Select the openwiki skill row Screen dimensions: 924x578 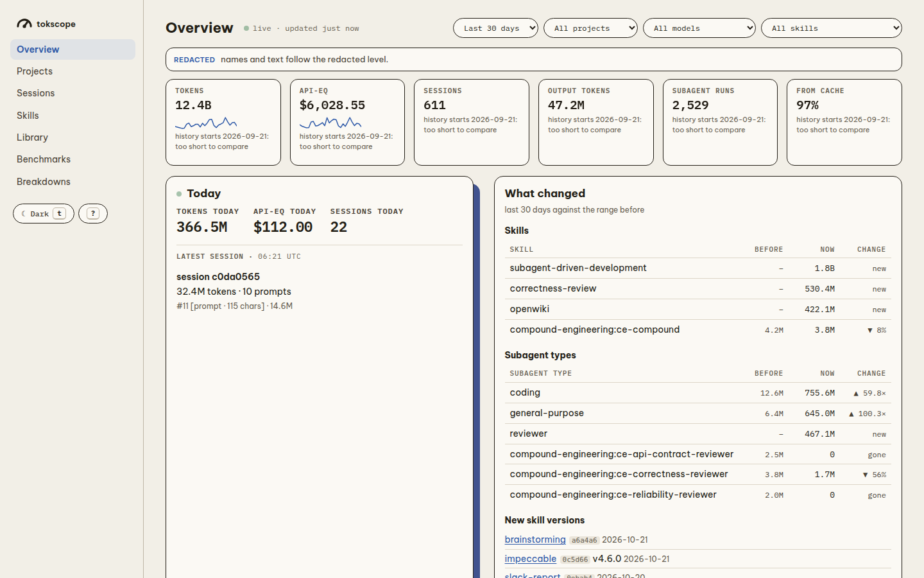[x=698, y=310]
